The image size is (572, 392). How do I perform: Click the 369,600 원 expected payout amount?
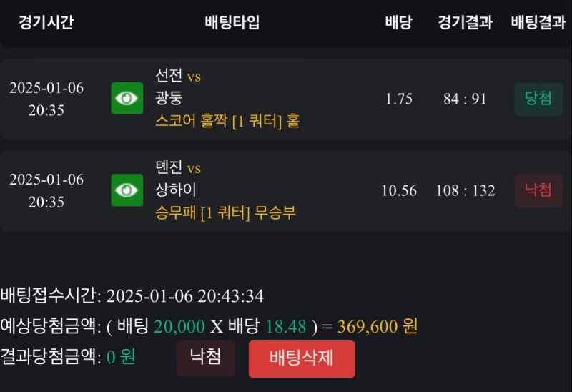click(x=378, y=327)
